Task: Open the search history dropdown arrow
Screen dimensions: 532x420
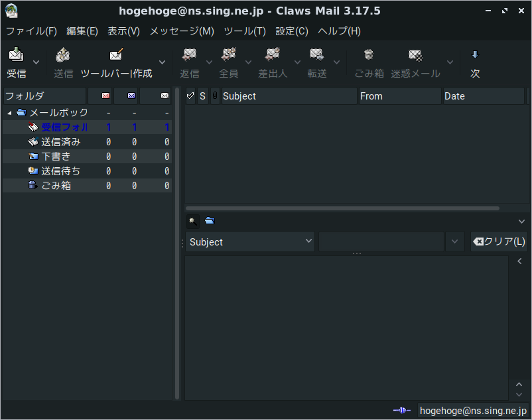Action: tap(454, 242)
